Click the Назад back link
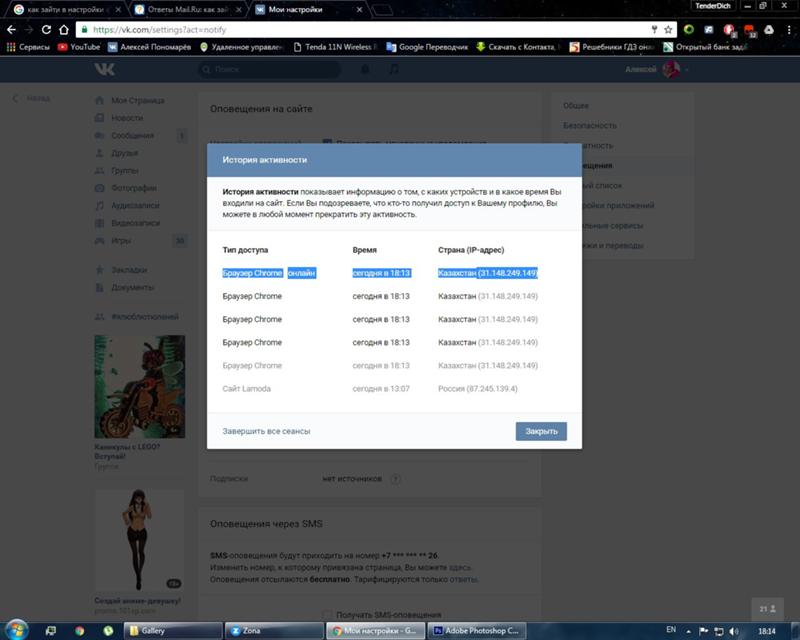 (x=32, y=98)
